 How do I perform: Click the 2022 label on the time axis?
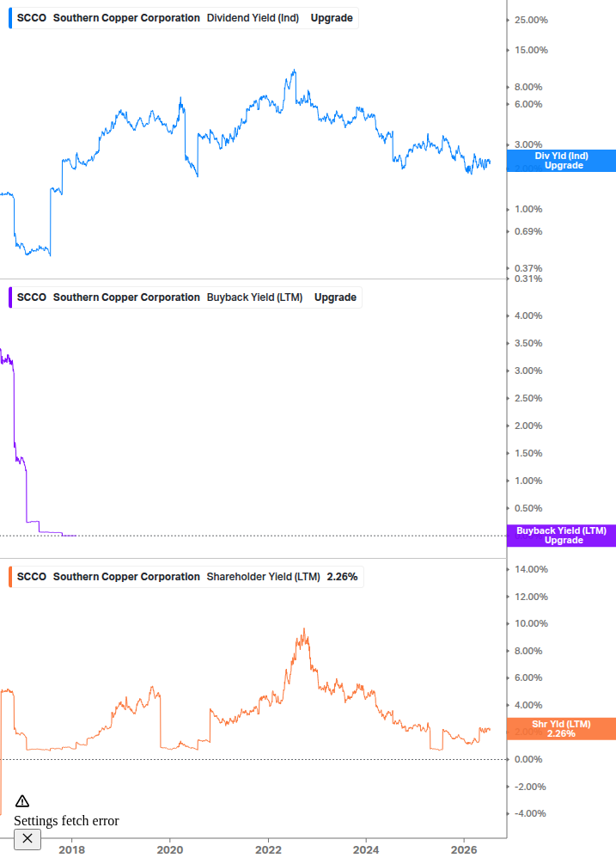point(268,850)
